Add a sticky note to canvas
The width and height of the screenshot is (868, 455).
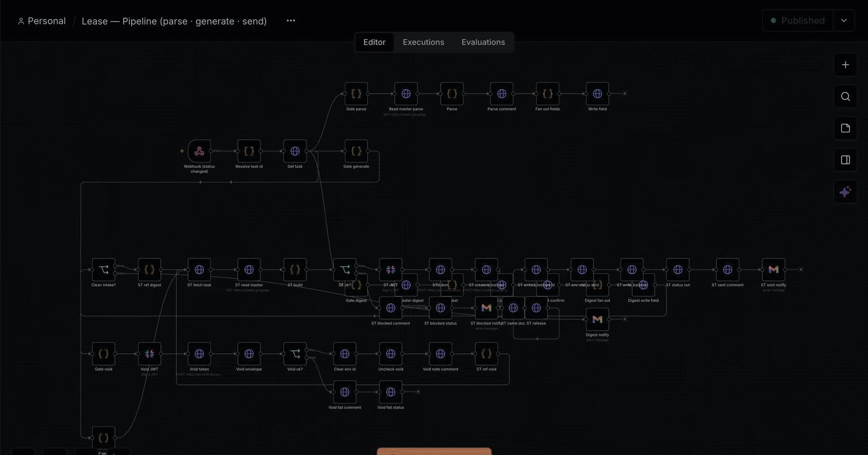point(845,128)
